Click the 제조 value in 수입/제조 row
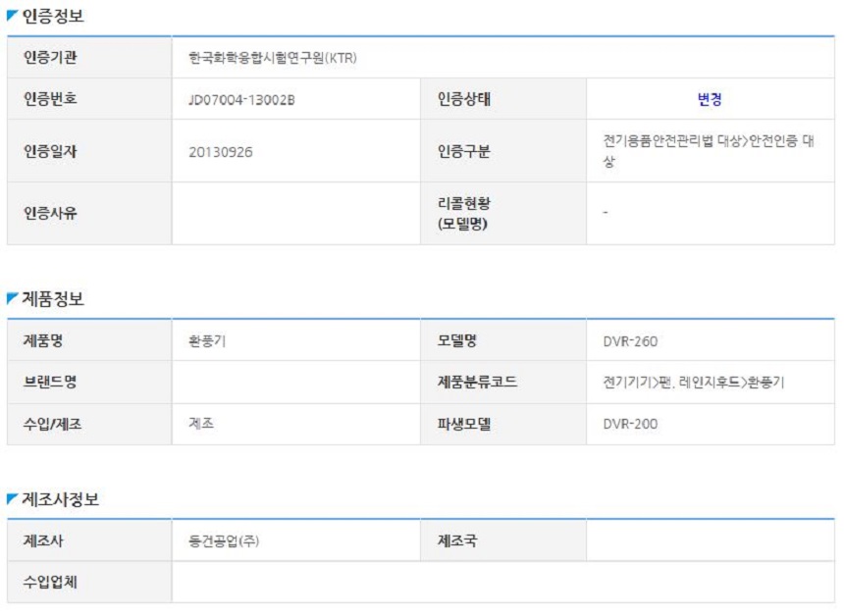Viewport: 844px width, 616px height. pyautogui.click(x=201, y=424)
